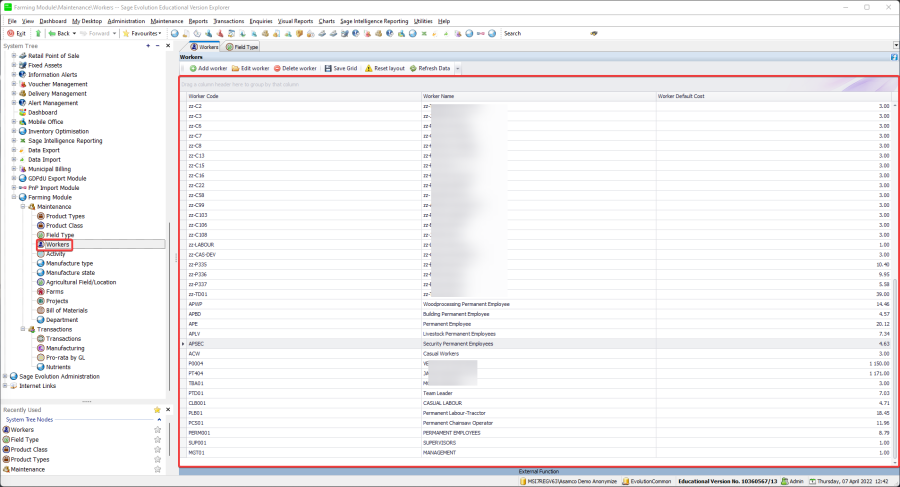Click the Delete worker toolbar button
The height and width of the screenshot is (487, 900).
295,68
